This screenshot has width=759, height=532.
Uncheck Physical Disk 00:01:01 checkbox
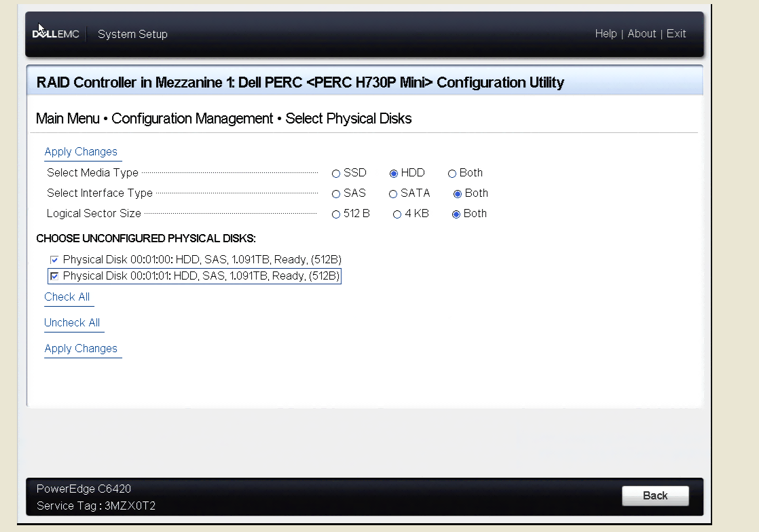click(54, 276)
